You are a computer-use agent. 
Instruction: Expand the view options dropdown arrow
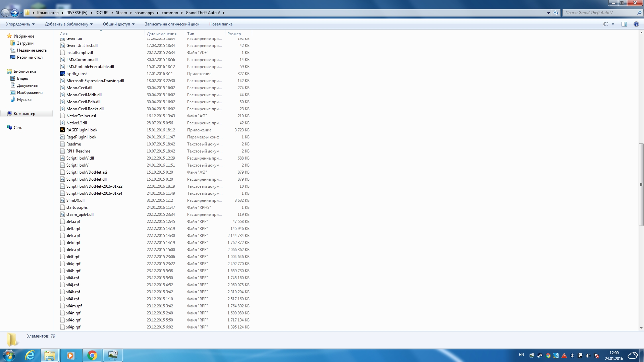coord(613,24)
